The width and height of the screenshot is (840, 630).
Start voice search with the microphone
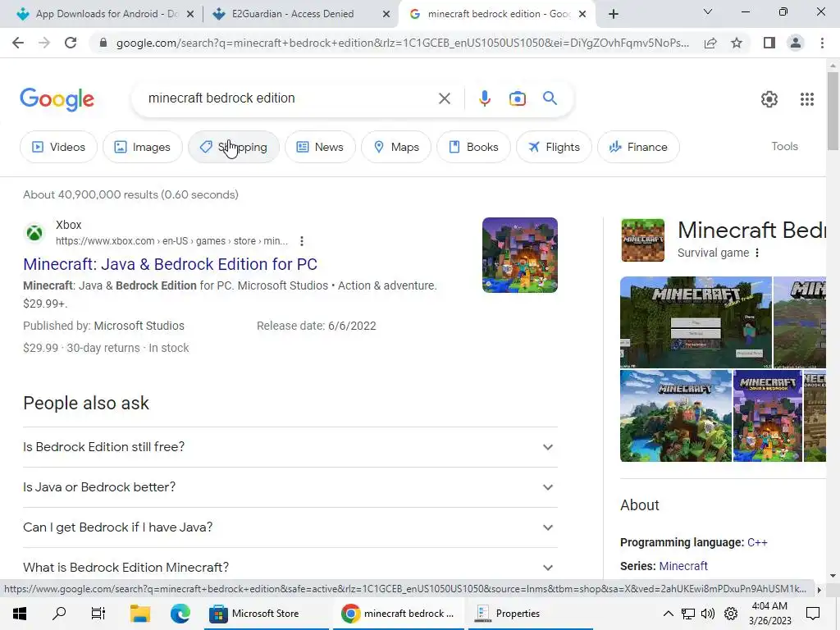pyautogui.click(x=484, y=98)
